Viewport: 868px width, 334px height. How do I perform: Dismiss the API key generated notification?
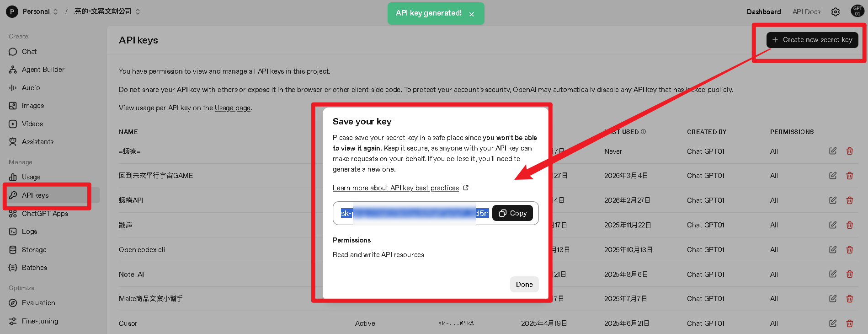coord(472,14)
